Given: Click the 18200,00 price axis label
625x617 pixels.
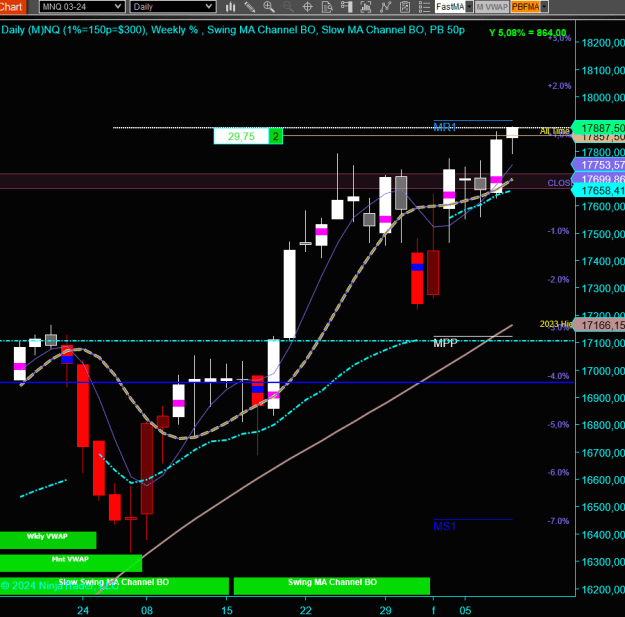Looking at the screenshot, I should click(603, 43).
